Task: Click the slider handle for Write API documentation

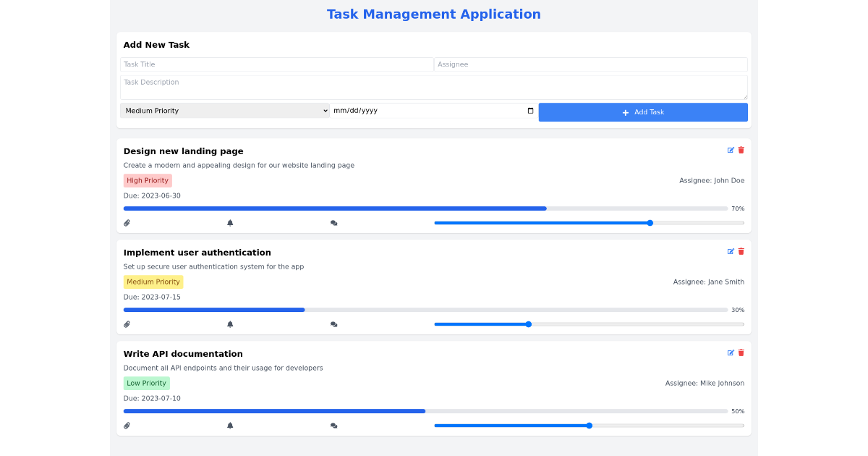Action: (x=590, y=426)
